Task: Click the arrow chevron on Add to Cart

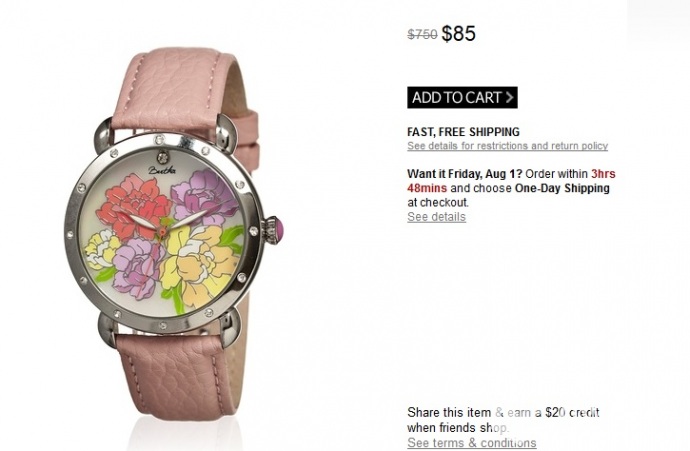Action: [509, 97]
